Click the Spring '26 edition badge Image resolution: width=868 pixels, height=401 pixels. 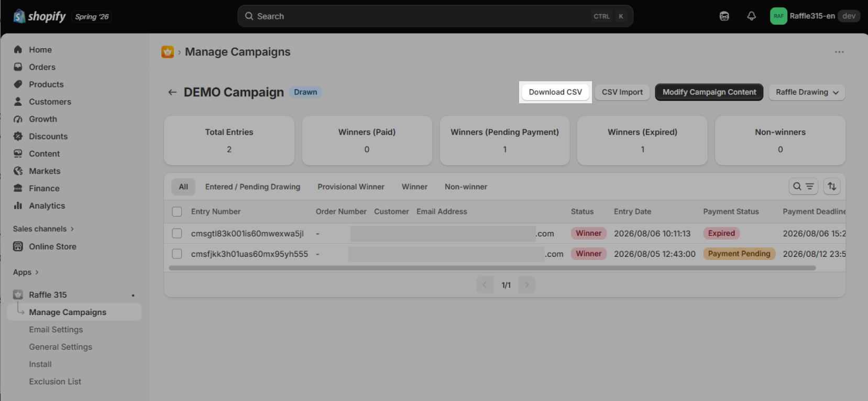(92, 17)
